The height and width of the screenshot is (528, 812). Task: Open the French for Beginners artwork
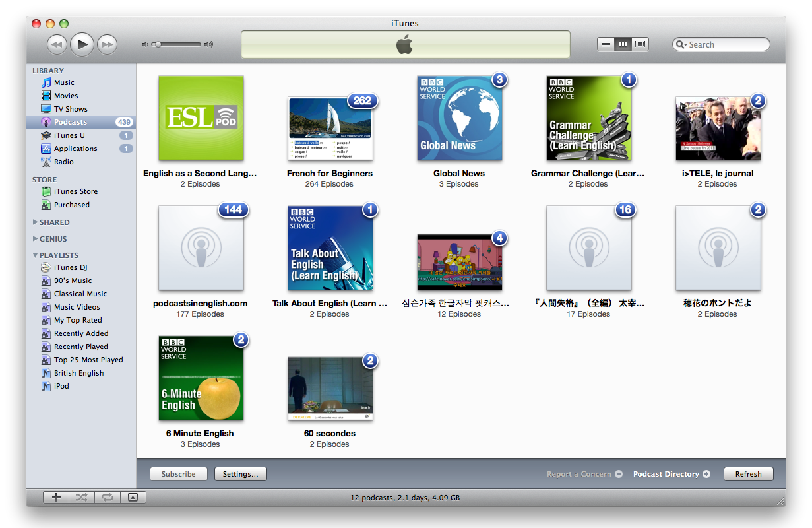pos(330,129)
